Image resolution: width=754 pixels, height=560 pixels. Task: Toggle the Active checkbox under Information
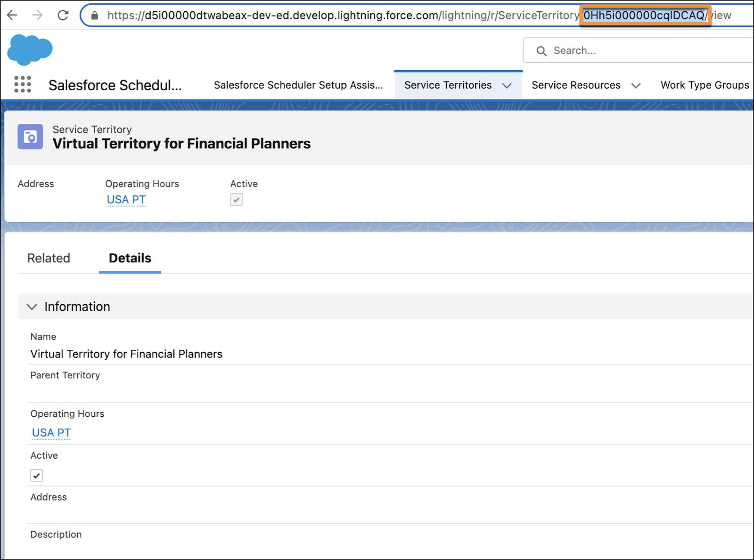pyautogui.click(x=37, y=475)
